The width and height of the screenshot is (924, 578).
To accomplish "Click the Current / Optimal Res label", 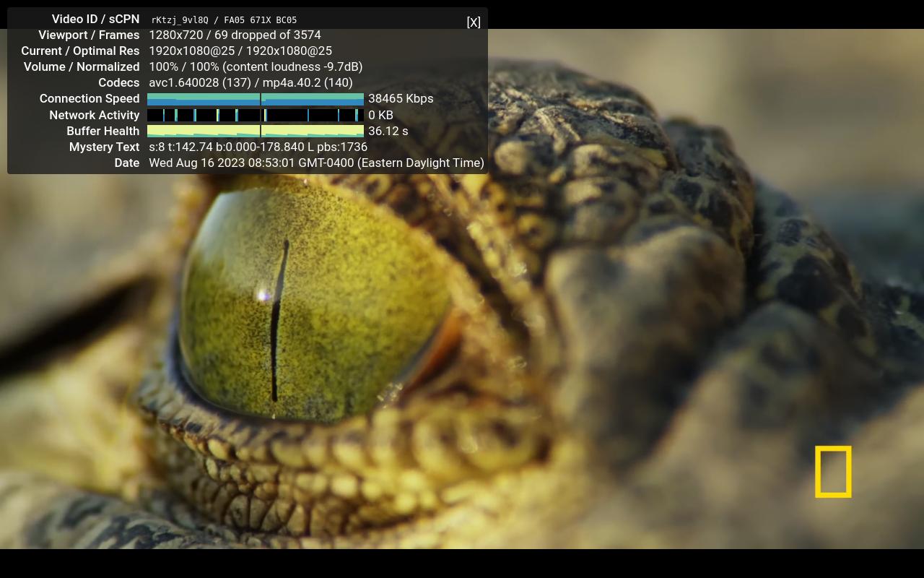I will tap(80, 51).
